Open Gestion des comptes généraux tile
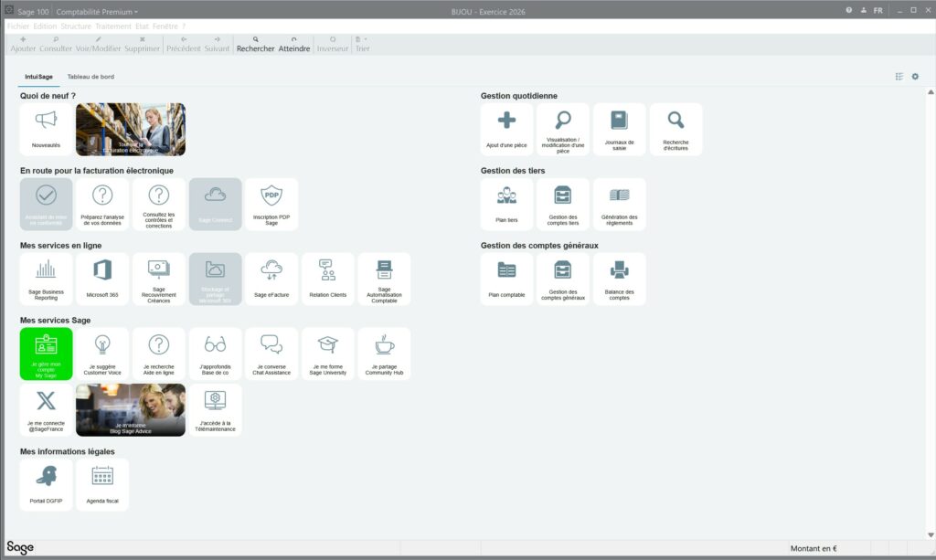Viewport: 936px width, 560px height. pyautogui.click(x=563, y=280)
